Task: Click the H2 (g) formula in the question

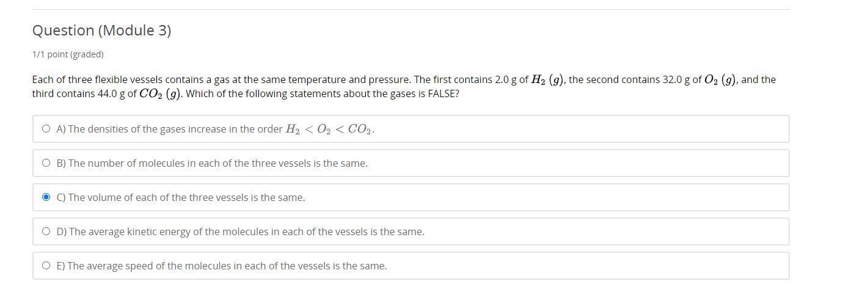Action: 547,80
